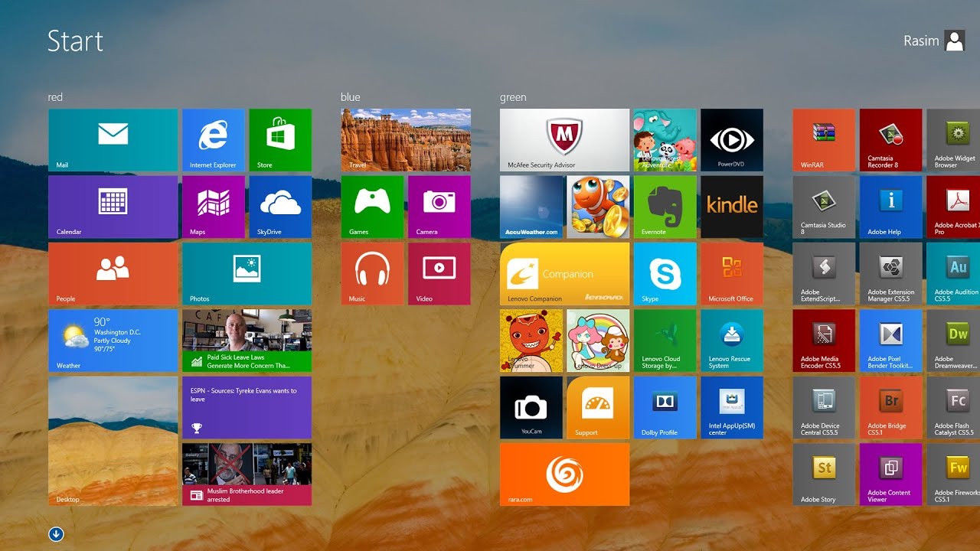Open the Photos tile
Image resolution: width=980 pixels, height=551 pixels.
coord(247,274)
